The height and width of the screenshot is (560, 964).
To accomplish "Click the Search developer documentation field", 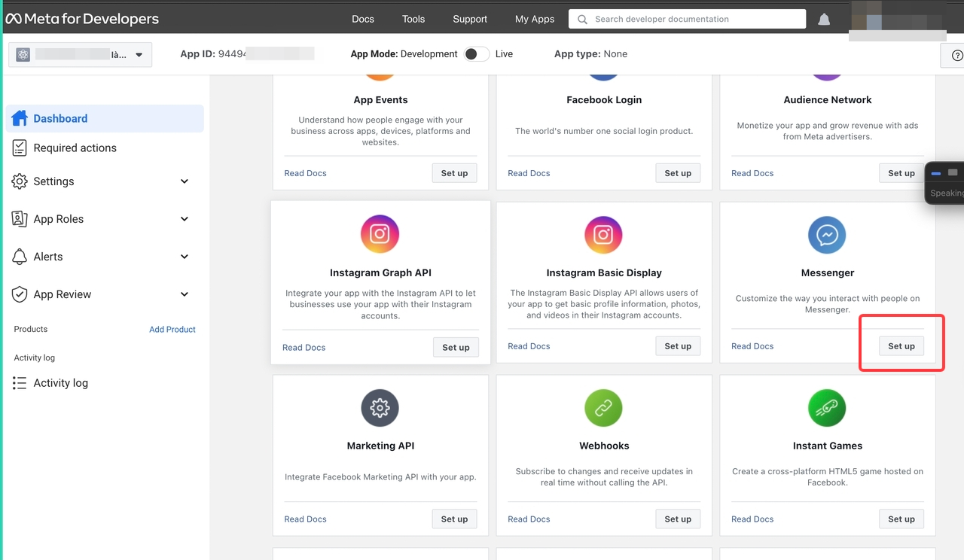I will 687,19.
